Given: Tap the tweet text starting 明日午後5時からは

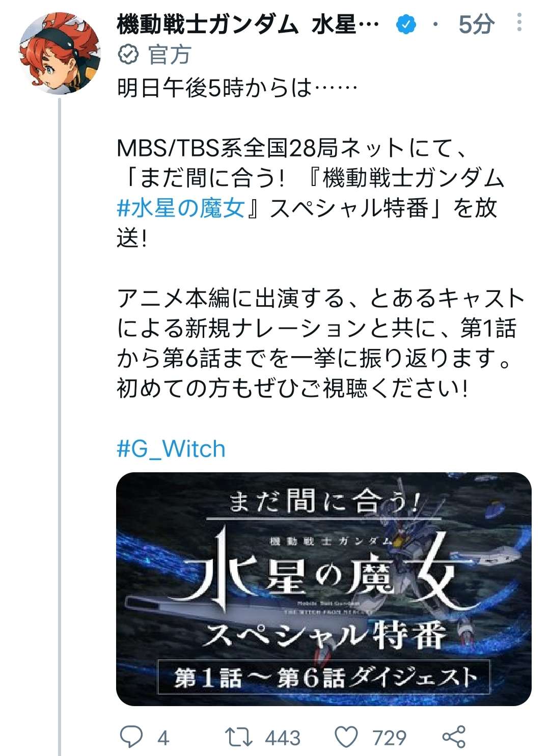Looking at the screenshot, I should coord(237,88).
